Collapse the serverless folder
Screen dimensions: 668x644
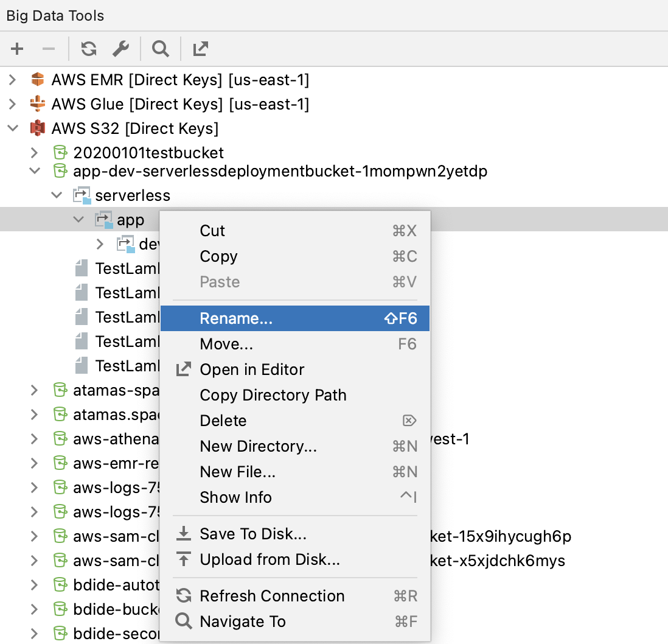[57, 195]
